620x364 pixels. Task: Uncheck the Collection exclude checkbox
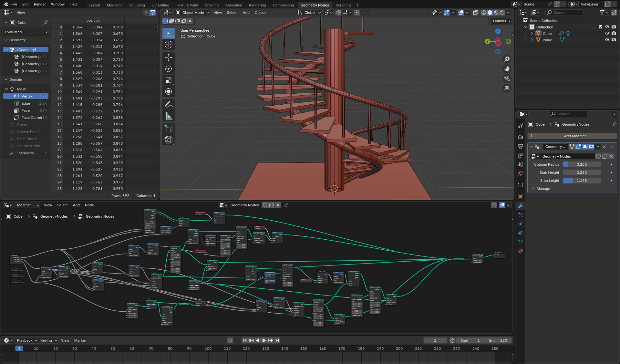pos(601,27)
